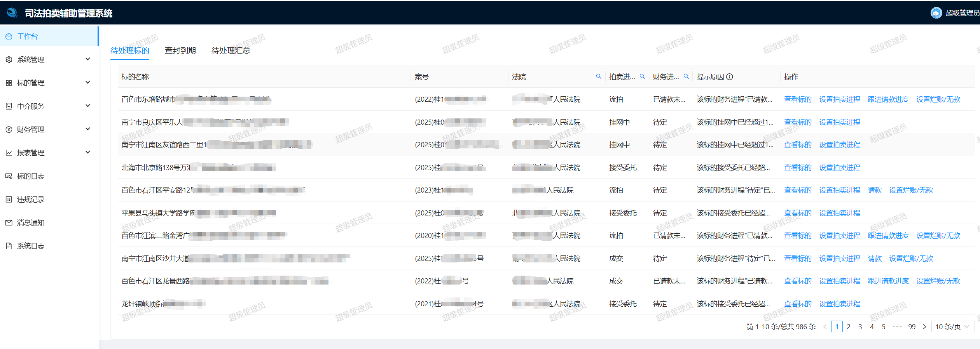
Task: Click the next page arrow
Action: pyautogui.click(x=924, y=327)
